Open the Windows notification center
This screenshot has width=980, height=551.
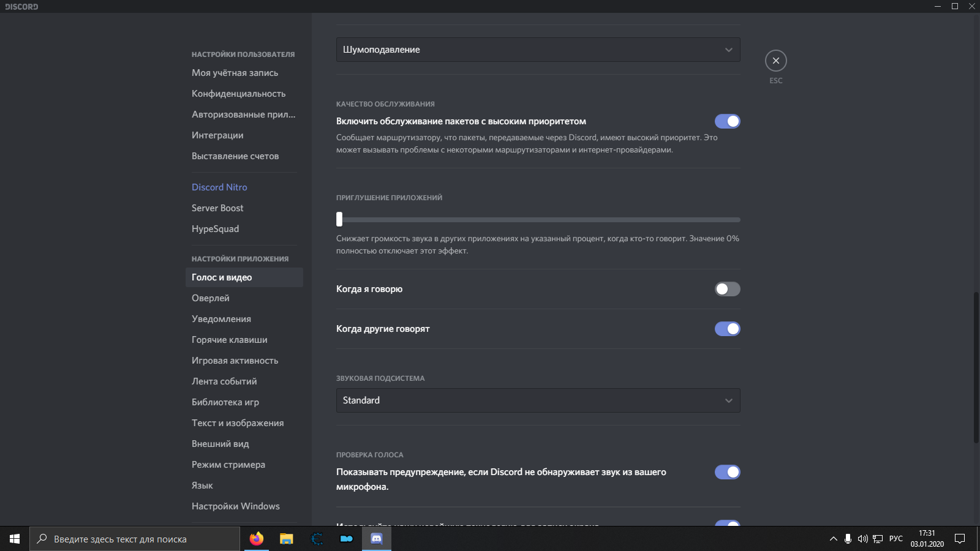960,539
